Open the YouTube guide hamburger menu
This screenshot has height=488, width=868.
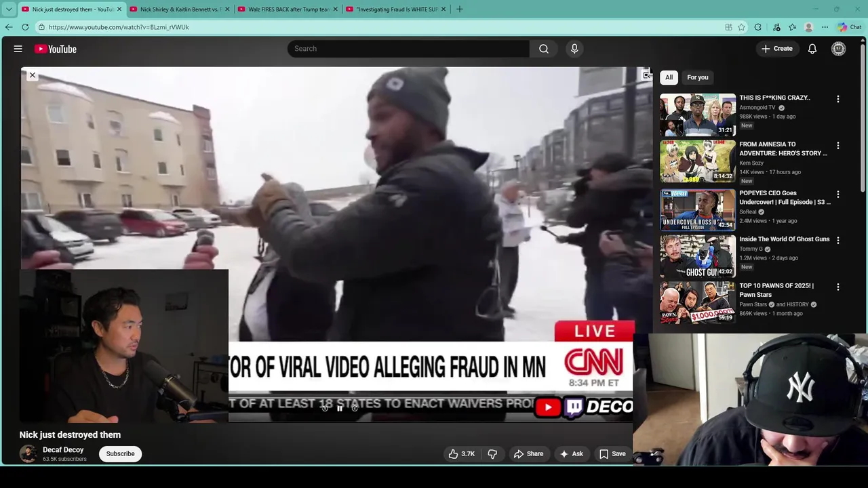[x=18, y=49]
